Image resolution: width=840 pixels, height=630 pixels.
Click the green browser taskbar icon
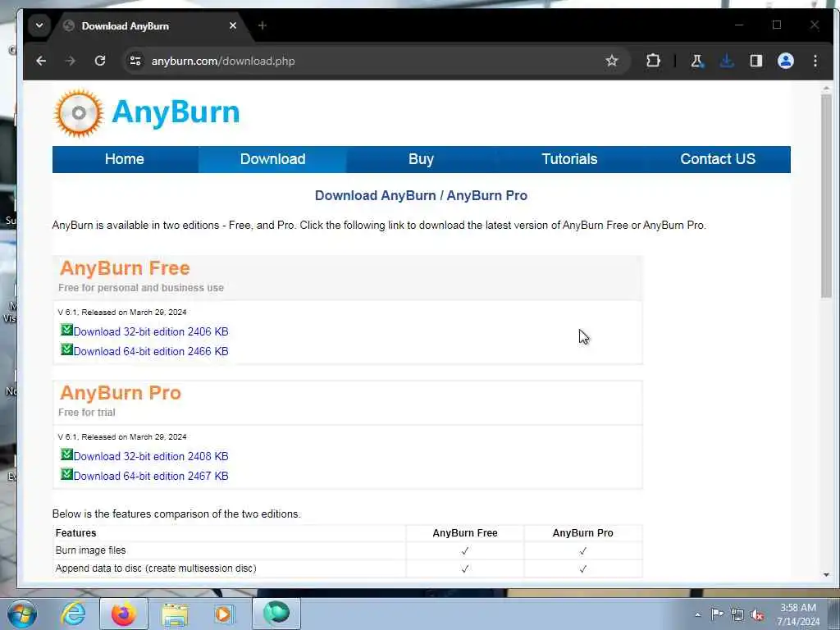click(276, 614)
